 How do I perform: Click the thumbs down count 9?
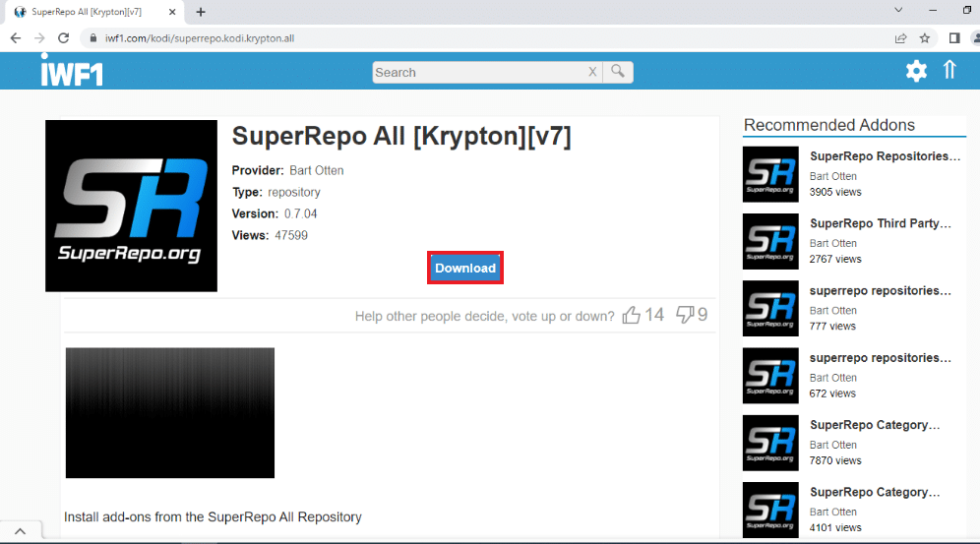[703, 315]
